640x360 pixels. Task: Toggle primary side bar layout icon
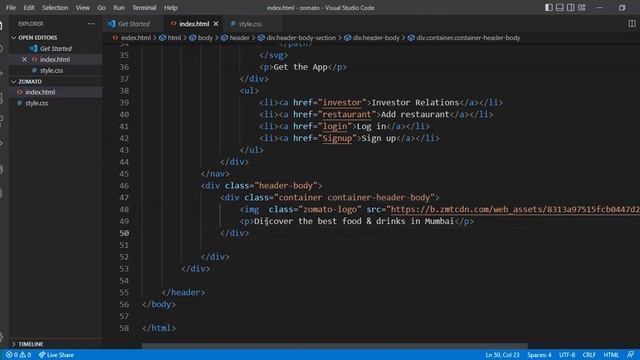pyautogui.click(x=549, y=8)
